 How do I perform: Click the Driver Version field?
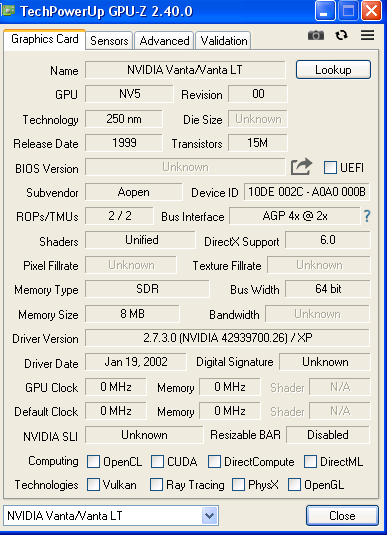coord(227,338)
